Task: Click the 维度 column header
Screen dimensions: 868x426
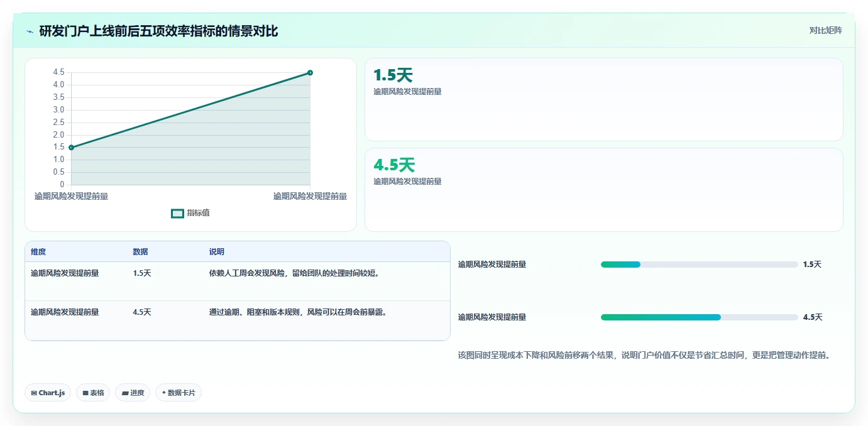Action: pyautogui.click(x=38, y=252)
